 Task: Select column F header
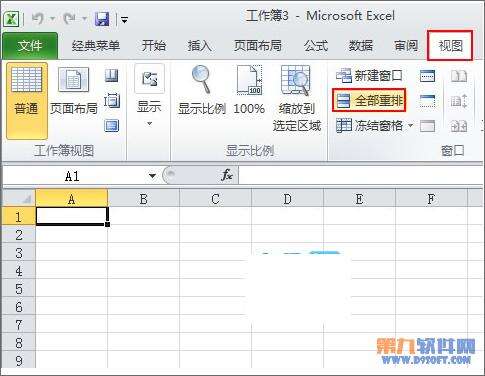pyautogui.click(x=431, y=198)
